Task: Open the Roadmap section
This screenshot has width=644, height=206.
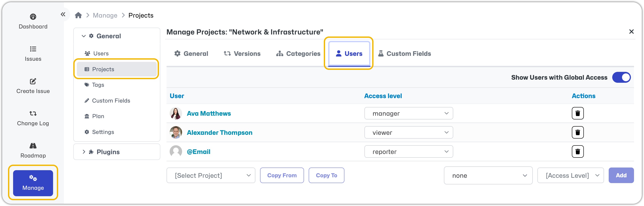Action: coord(33,151)
